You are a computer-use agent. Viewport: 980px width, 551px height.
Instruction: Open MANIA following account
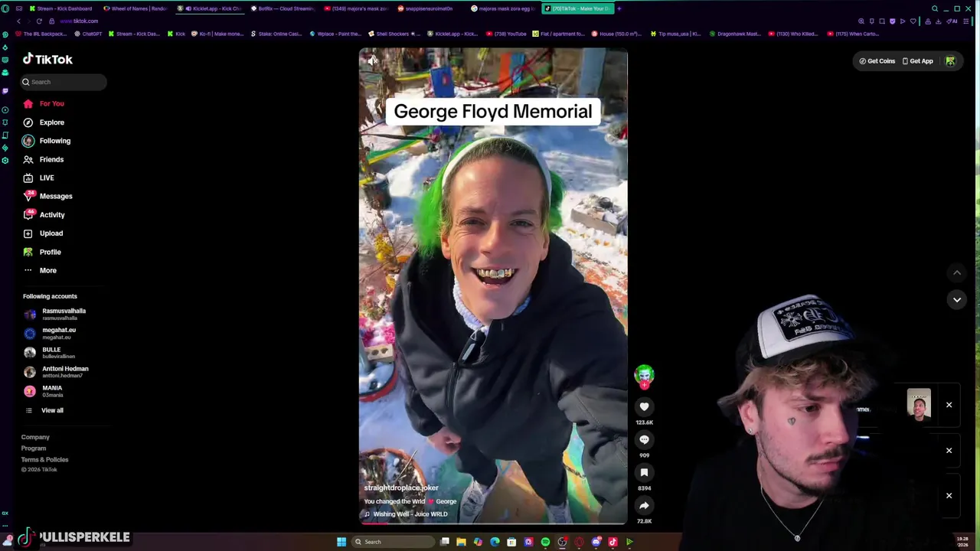43,391
